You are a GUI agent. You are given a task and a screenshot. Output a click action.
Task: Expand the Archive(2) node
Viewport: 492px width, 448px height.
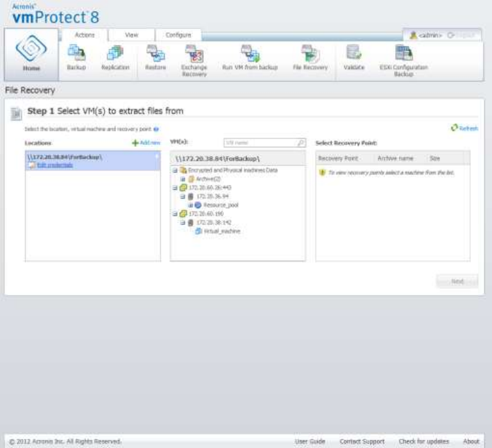[183, 179]
